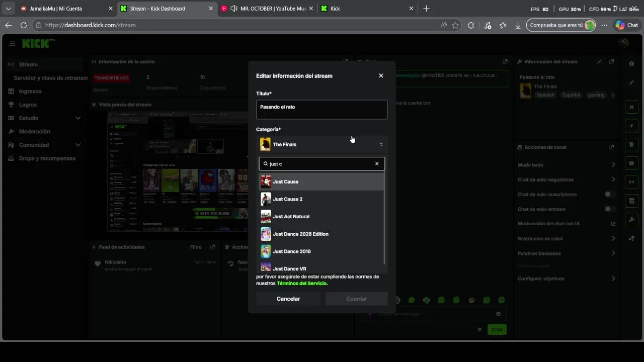Select Just Dance 2026 Edition category
Image resolution: width=644 pixels, height=362 pixels.
point(321,234)
